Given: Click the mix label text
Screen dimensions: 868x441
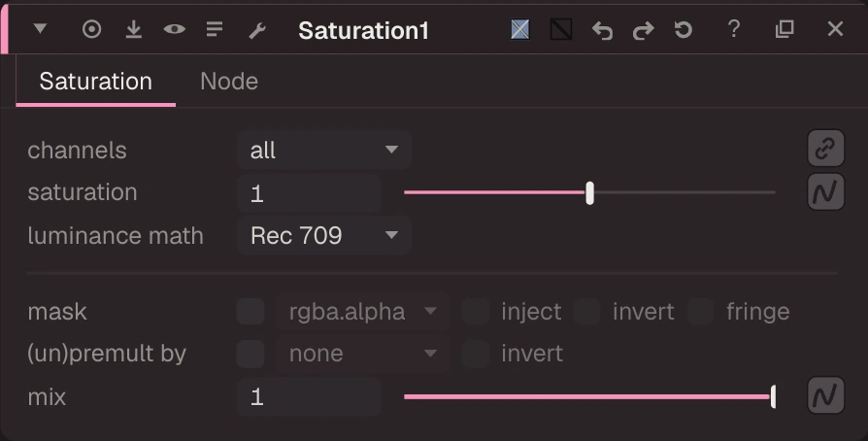Looking at the screenshot, I should [x=47, y=396].
